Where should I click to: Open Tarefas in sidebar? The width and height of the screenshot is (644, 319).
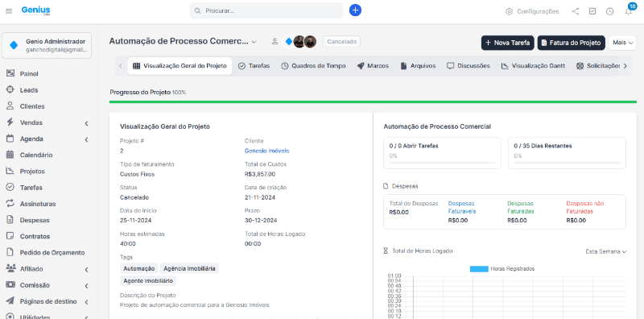coord(31,188)
